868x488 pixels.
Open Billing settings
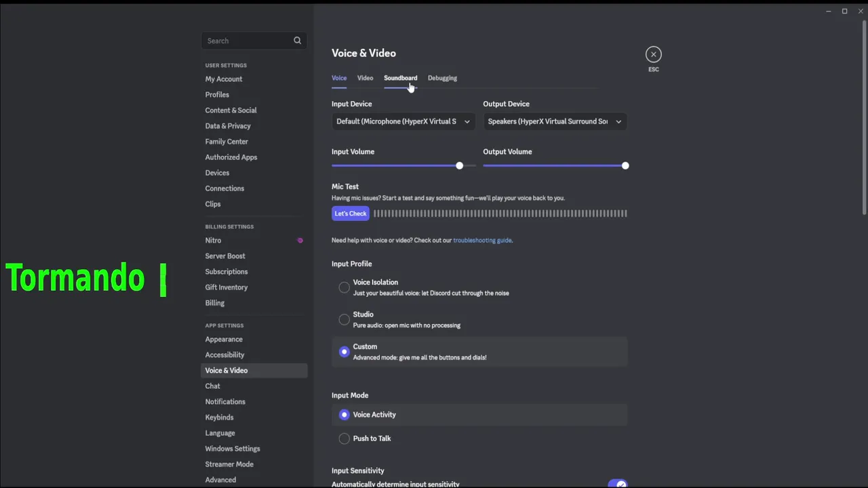215,303
